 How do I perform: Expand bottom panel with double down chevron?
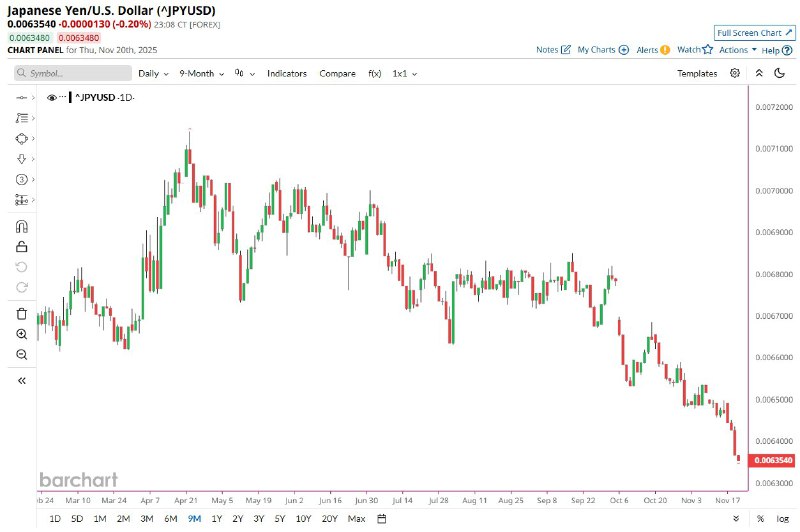tap(736, 519)
